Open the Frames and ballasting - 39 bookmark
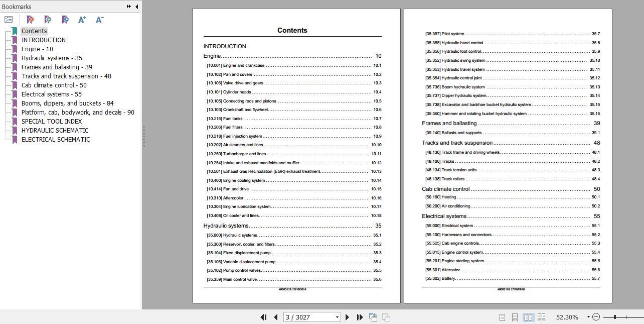Image resolution: width=644 pixels, height=324 pixels. click(x=57, y=67)
